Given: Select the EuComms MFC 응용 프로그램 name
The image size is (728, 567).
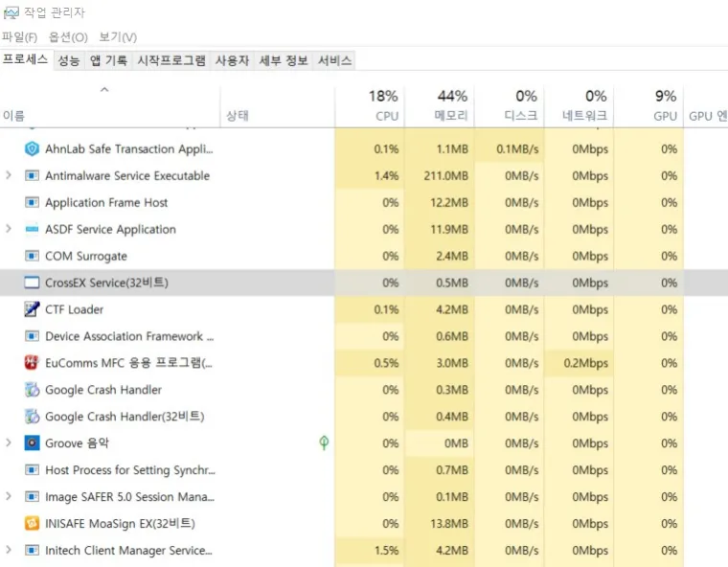Looking at the screenshot, I should point(128,363).
